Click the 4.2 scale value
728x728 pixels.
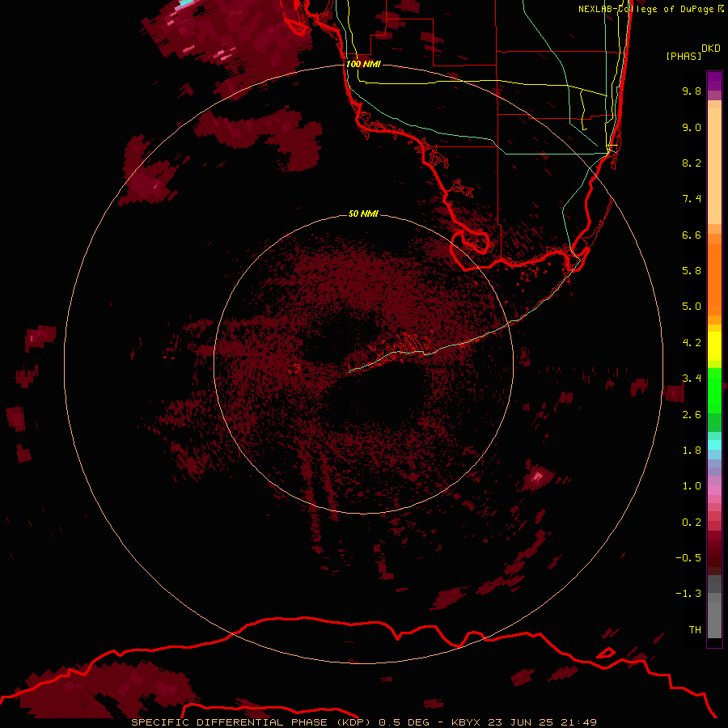point(692,343)
